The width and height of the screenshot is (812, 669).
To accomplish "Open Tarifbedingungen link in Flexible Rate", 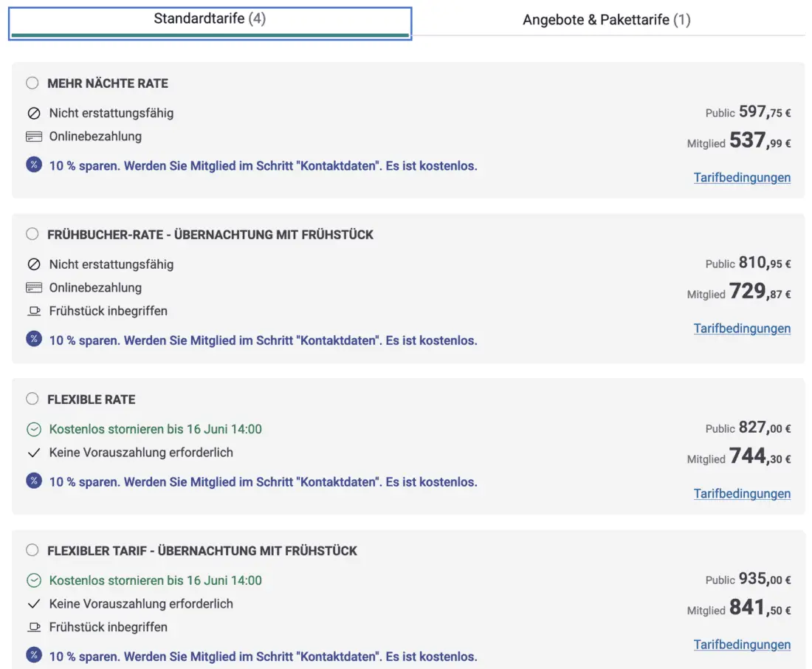I will (x=742, y=494).
